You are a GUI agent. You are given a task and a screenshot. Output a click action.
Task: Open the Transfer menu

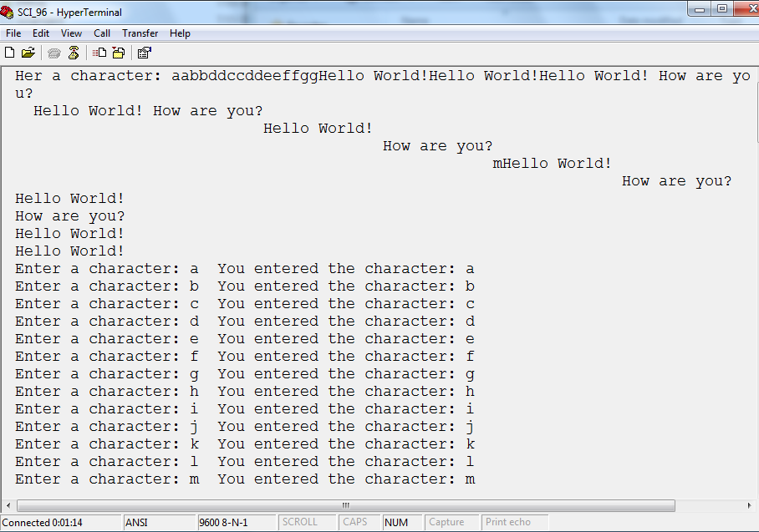(x=140, y=33)
